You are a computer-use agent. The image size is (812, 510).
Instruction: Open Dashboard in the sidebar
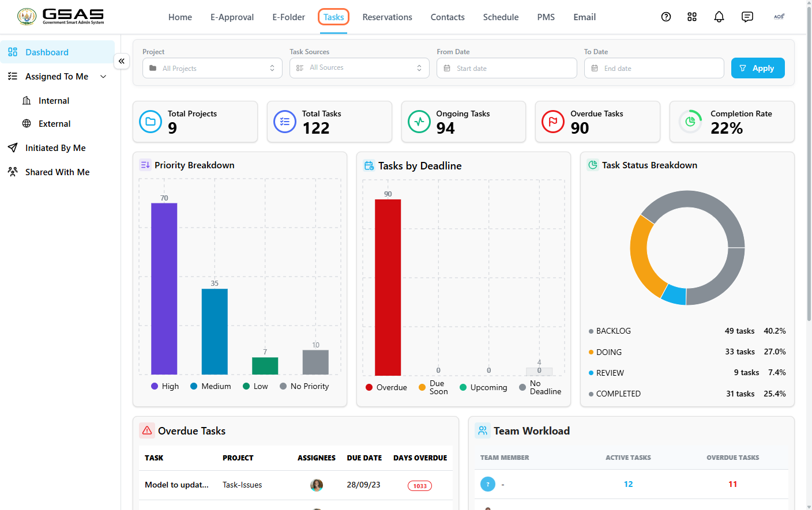pyautogui.click(x=58, y=52)
